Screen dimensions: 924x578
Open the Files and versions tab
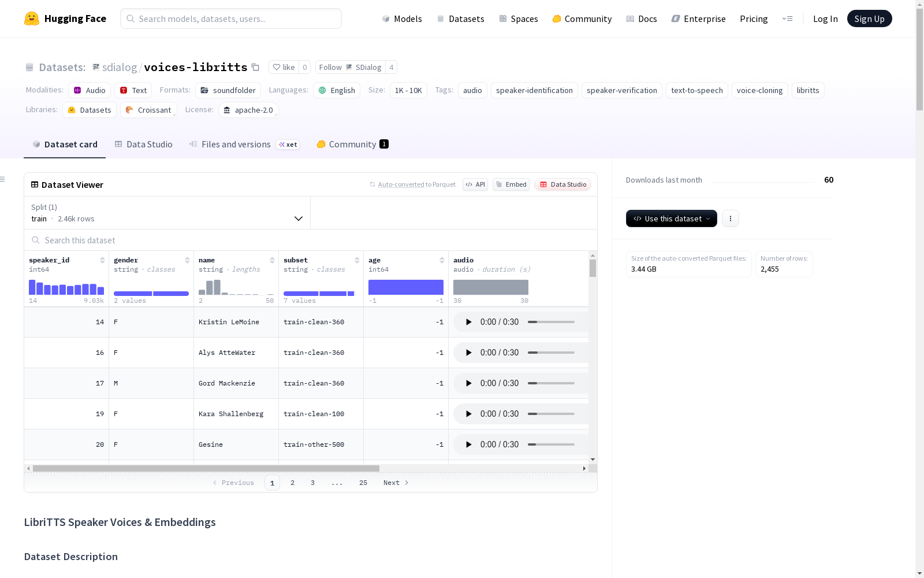point(244,144)
